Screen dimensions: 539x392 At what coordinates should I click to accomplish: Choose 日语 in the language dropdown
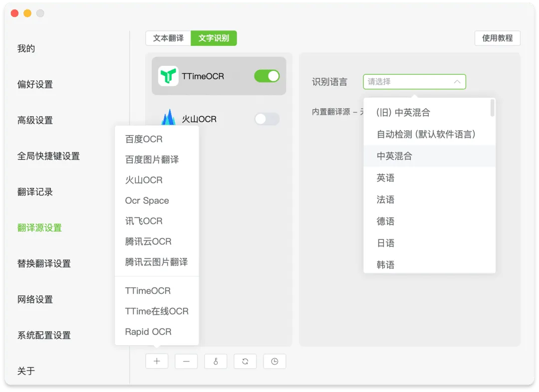386,243
